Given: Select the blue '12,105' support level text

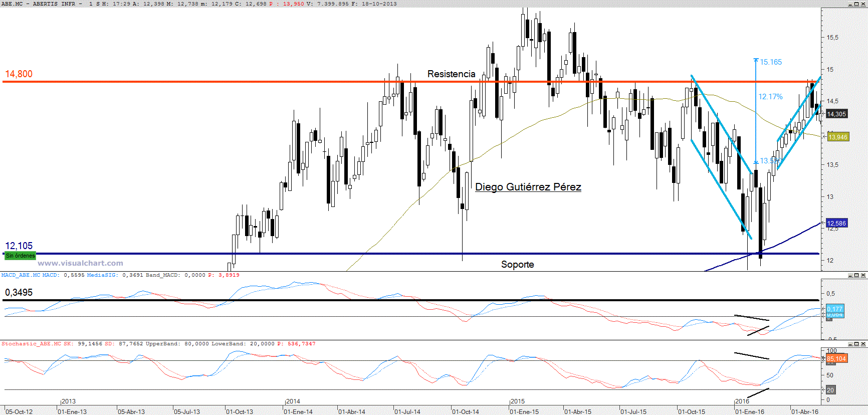Looking at the screenshot, I should tap(19, 246).
